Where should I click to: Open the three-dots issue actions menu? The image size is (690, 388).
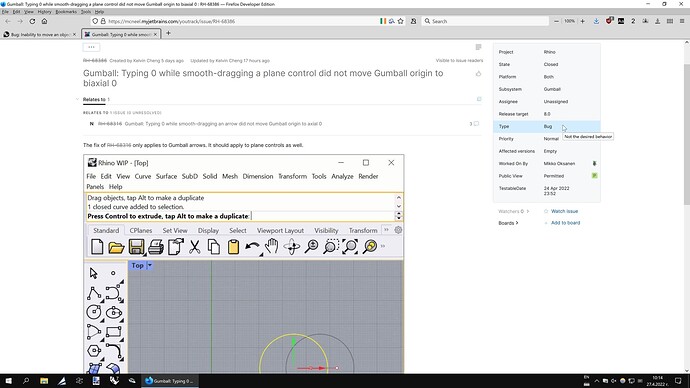click(x=91, y=47)
